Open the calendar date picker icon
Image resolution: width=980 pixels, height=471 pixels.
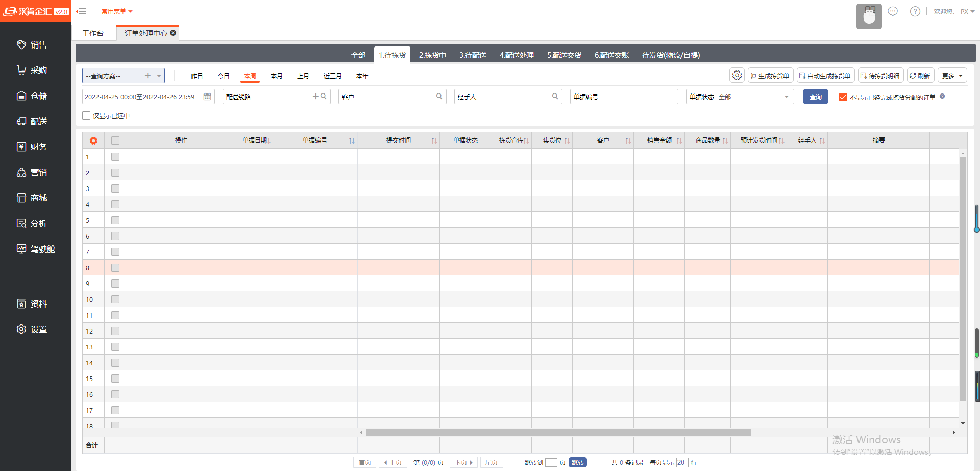click(x=207, y=97)
